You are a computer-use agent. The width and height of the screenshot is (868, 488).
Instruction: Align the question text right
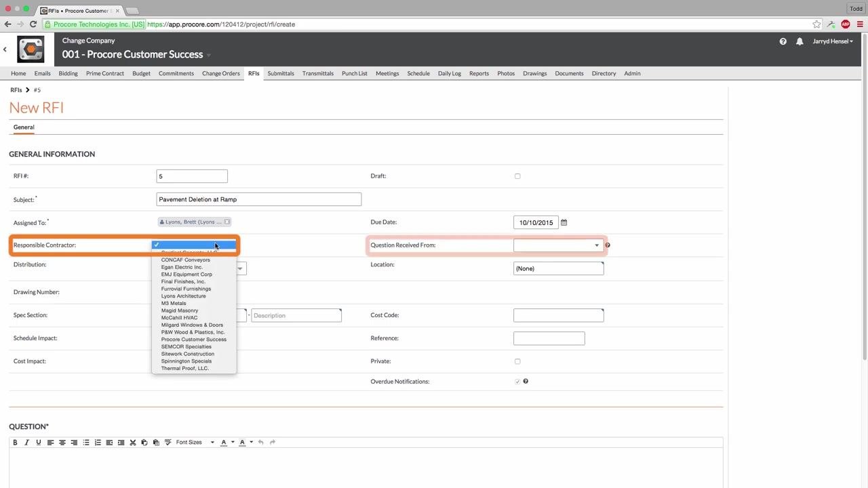pos(74,443)
